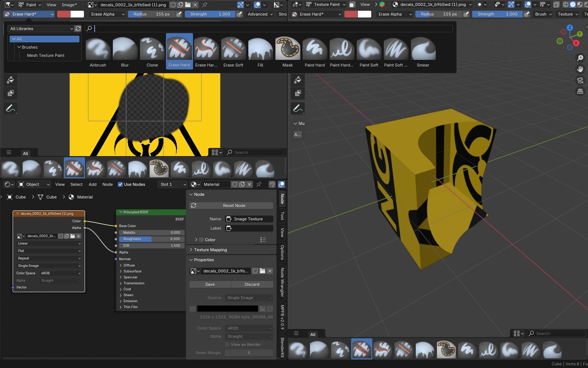Click the new material icon in the node editor header
Screen dimensions: 588x368
coord(242,184)
